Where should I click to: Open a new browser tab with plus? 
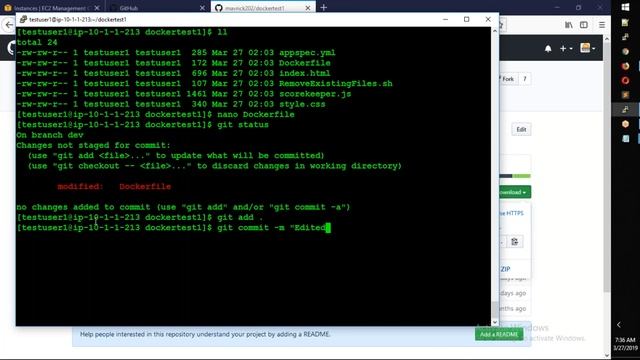point(324,7)
